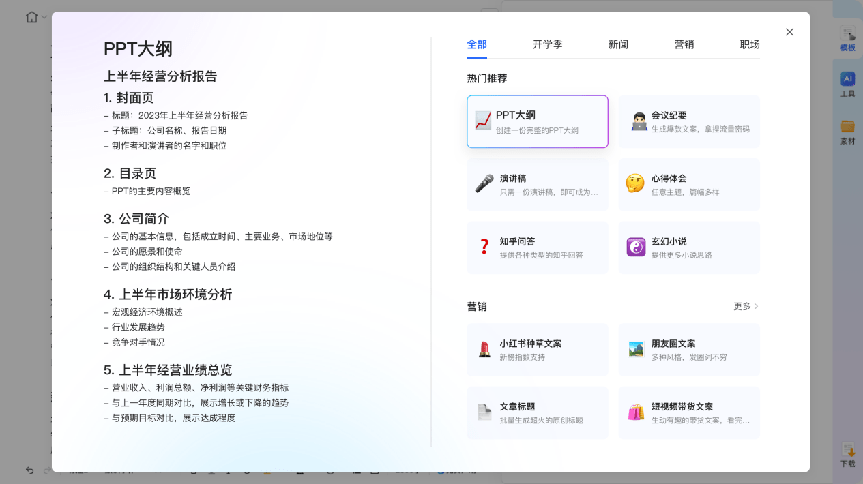
Task: Open the 知乎问答 template
Action: tap(537, 247)
